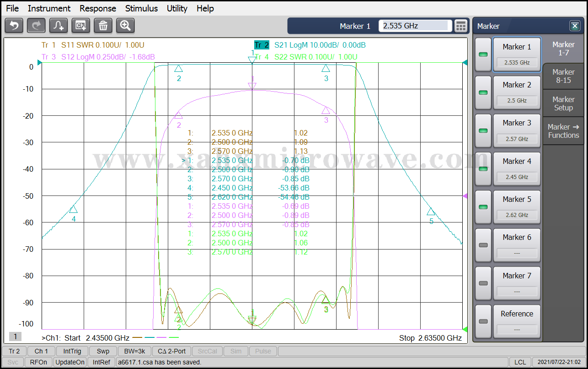The height and width of the screenshot is (369, 588).
Task: Open the Instrument menu
Action: coord(49,8)
